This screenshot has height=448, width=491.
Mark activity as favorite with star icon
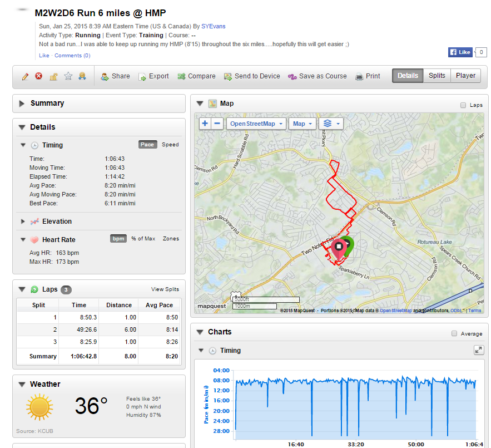coord(68,76)
